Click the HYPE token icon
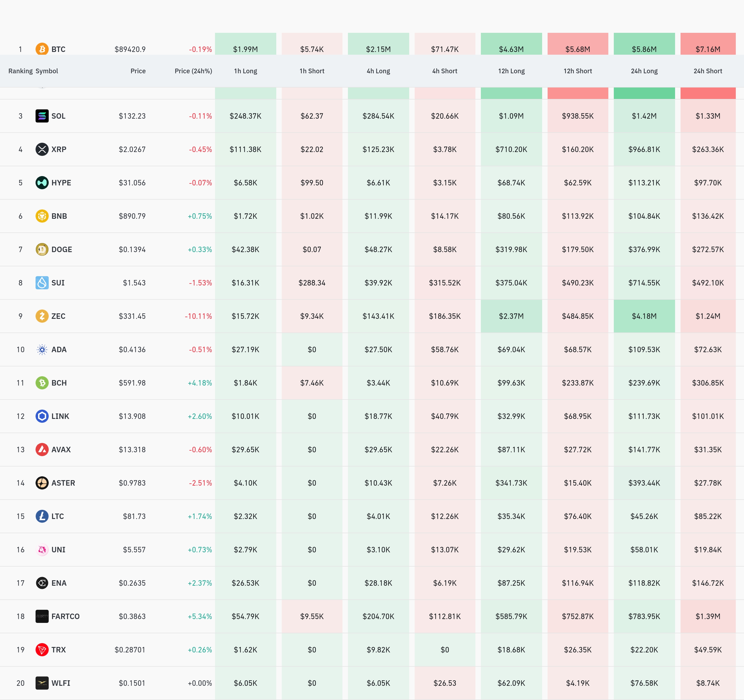Viewport: 744px width, 700px height. (x=42, y=183)
